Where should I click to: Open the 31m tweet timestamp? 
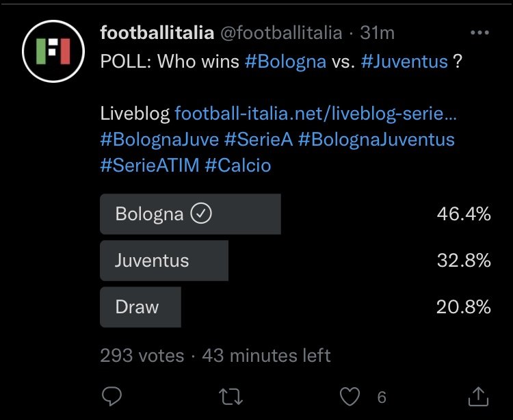pos(377,33)
